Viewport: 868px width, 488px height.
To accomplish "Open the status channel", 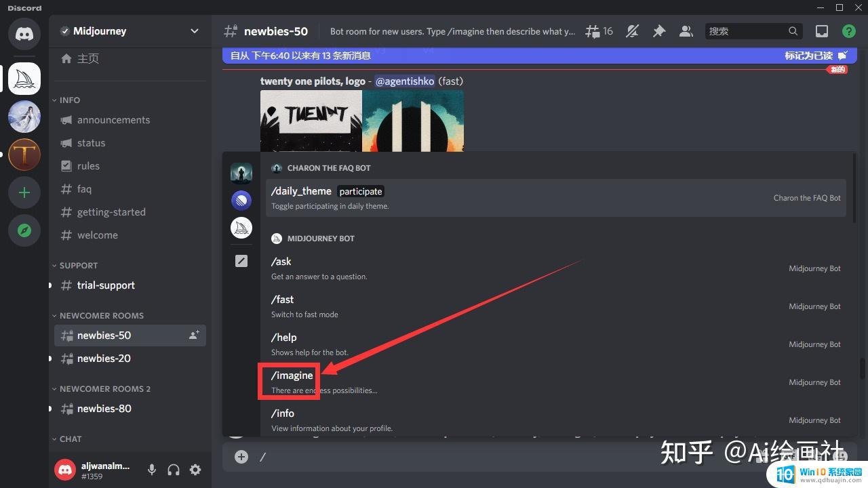I will (129, 143).
